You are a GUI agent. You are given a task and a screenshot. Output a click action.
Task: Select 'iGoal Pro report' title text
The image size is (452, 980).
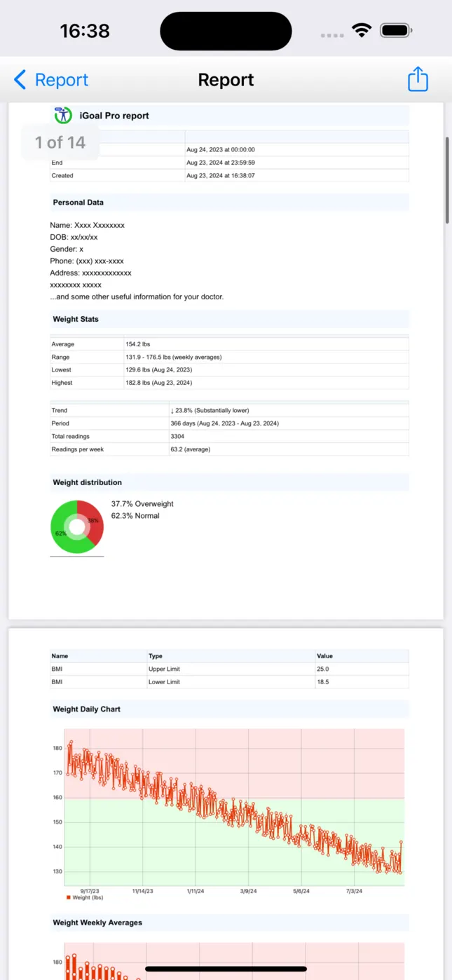pos(114,116)
